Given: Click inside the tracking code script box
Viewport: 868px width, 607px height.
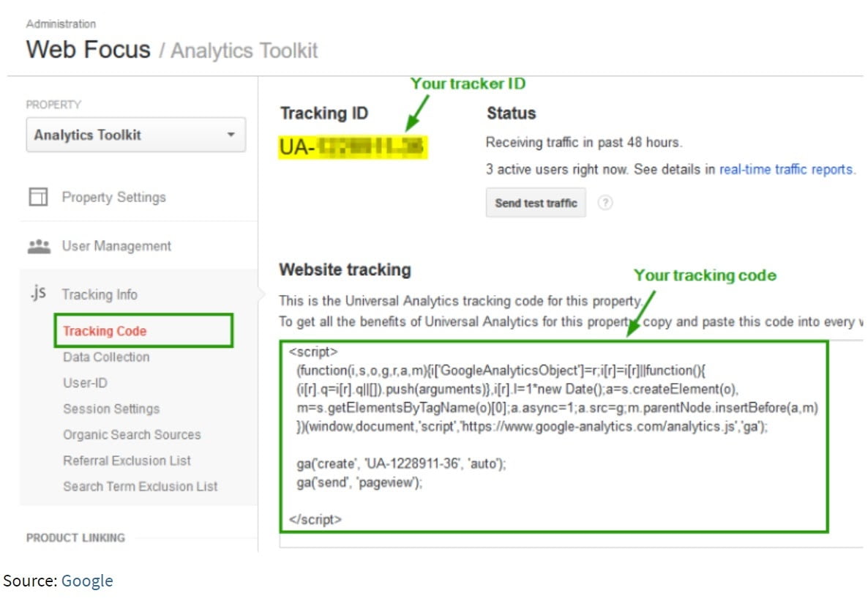Looking at the screenshot, I should tap(553, 437).
